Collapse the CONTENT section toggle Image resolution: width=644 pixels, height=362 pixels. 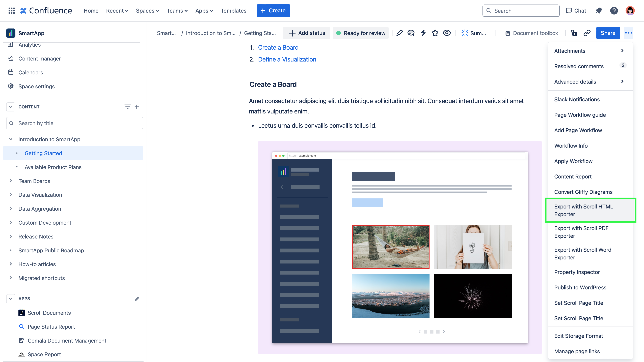pyautogui.click(x=11, y=107)
